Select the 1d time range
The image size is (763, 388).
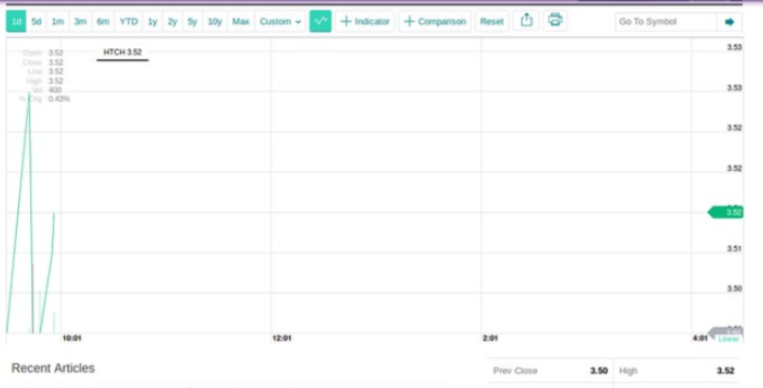[16, 21]
